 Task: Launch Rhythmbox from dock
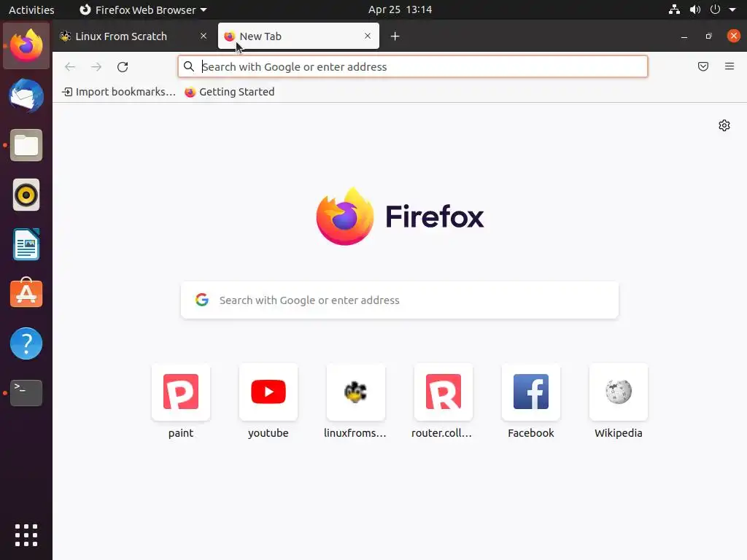[x=26, y=195]
